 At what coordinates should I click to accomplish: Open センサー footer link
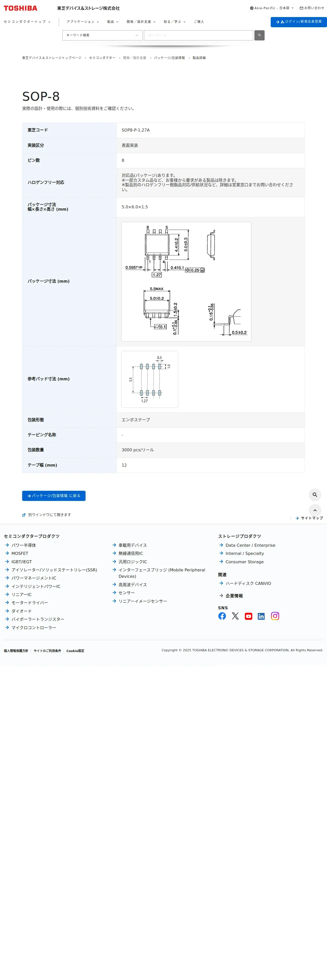pos(126,593)
